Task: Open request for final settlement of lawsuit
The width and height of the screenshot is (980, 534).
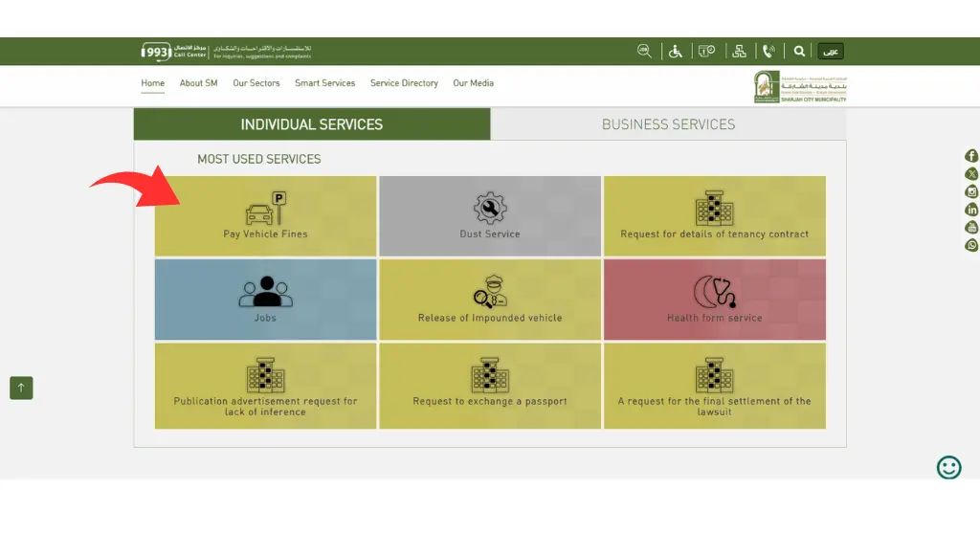Action: point(714,407)
